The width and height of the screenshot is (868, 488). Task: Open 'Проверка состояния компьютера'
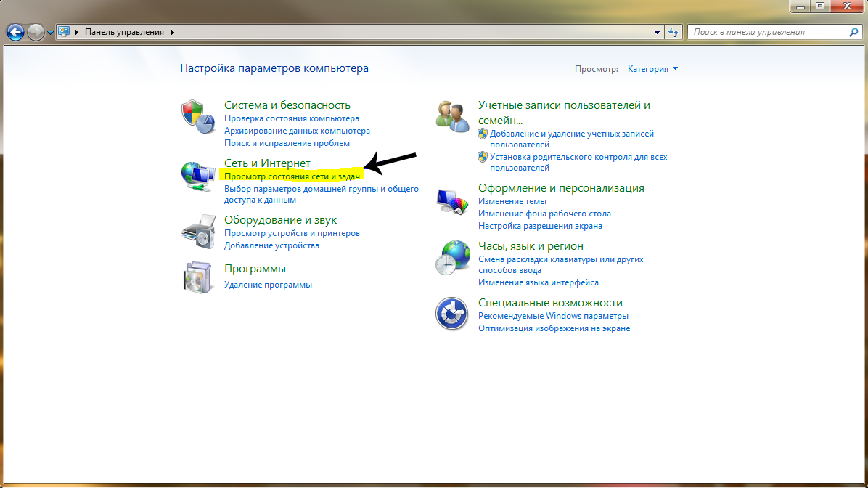click(292, 118)
